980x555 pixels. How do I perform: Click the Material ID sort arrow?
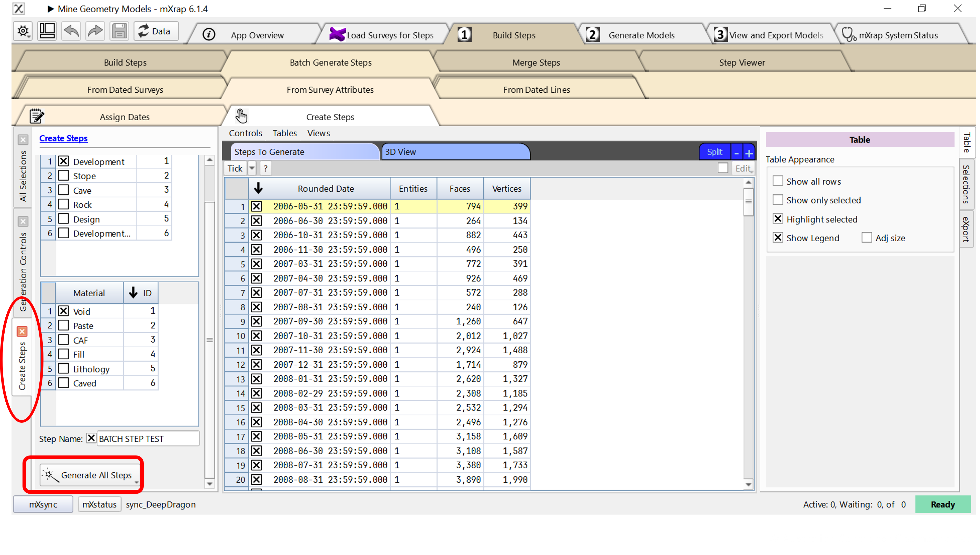click(133, 293)
